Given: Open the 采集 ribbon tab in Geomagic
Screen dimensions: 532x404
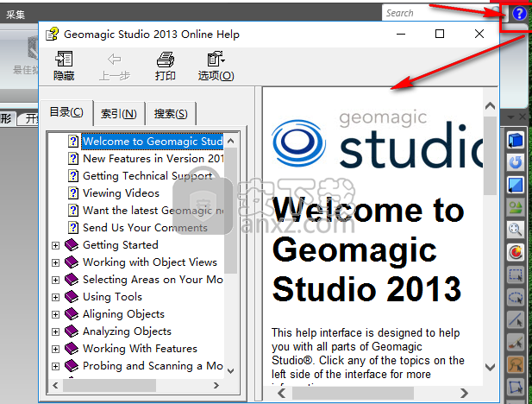Looking at the screenshot, I should (x=16, y=15).
